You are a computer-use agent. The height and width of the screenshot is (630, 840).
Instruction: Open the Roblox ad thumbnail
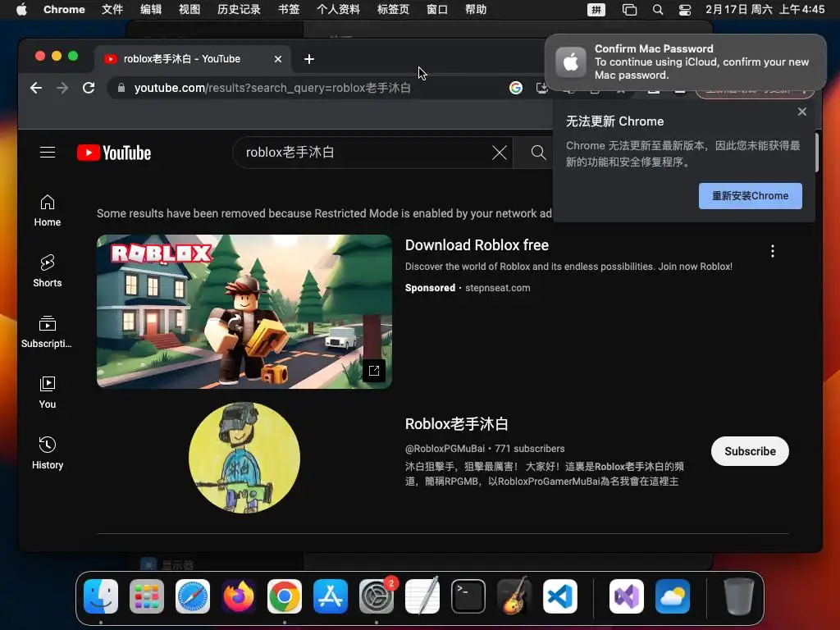tap(244, 311)
